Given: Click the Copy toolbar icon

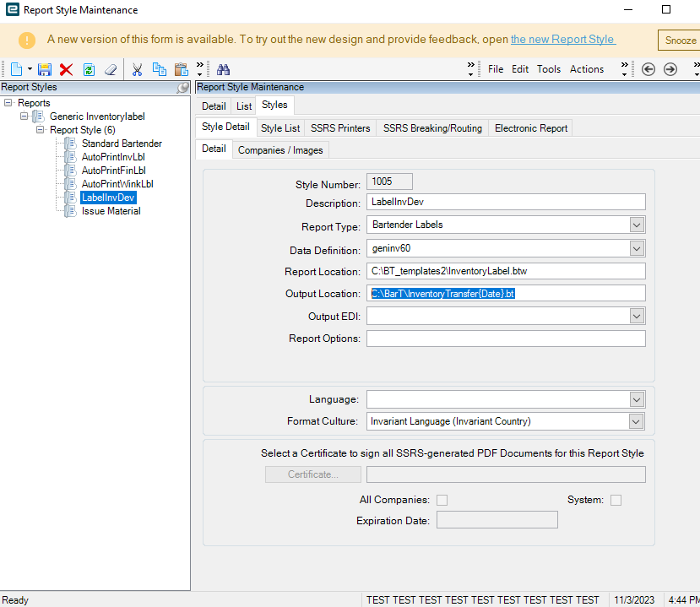Looking at the screenshot, I should pos(159,69).
